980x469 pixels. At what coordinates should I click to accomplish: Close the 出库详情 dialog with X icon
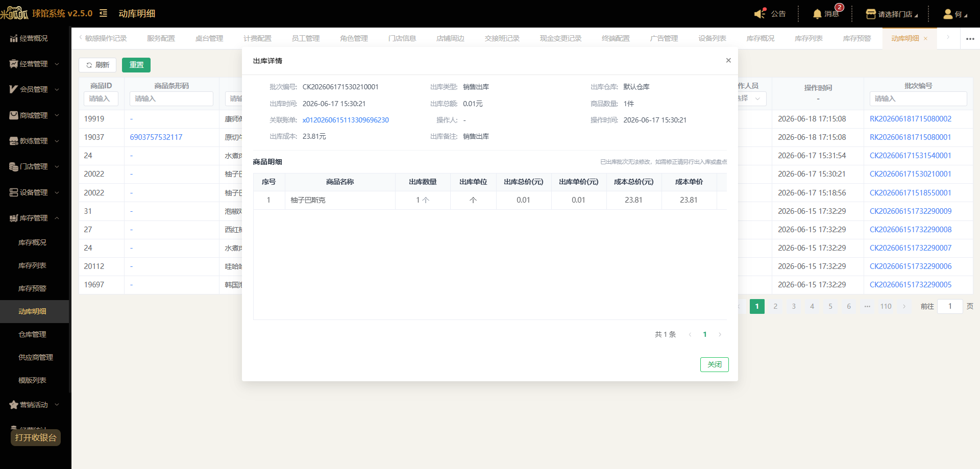[728, 60]
